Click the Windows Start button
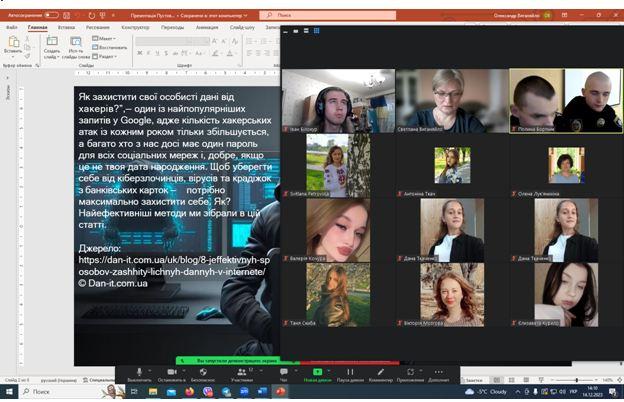The height and width of the screenshot is (402, 624). [9, 392]
